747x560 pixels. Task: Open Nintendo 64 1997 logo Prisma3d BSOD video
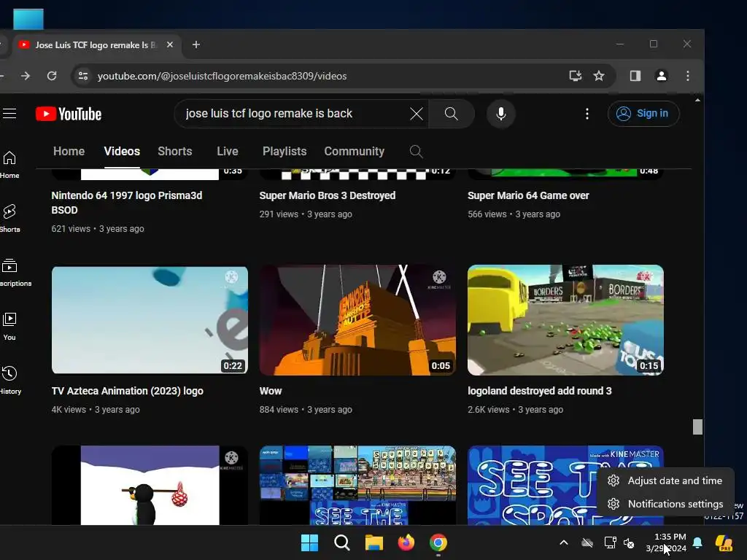point(127,203)
